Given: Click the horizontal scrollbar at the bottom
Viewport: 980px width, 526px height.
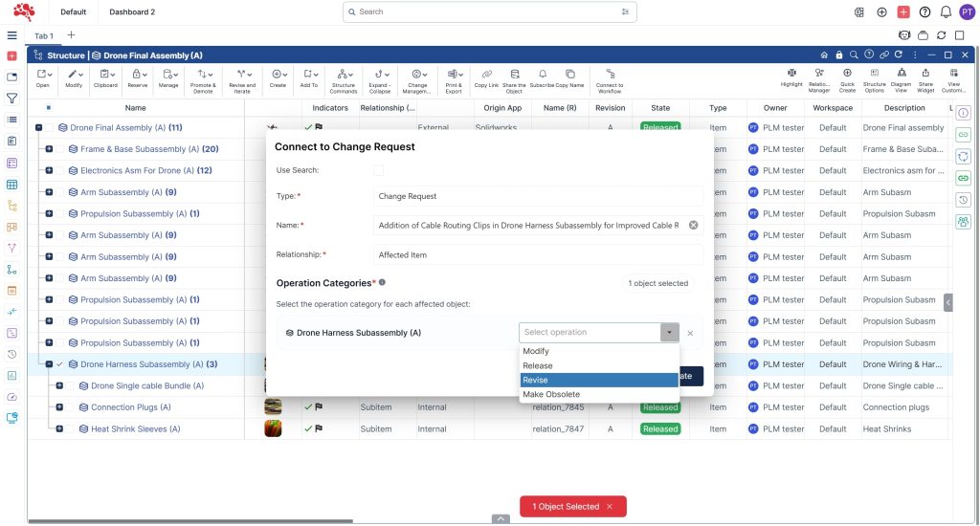Looking at the screenshot, I should (190, 521).
